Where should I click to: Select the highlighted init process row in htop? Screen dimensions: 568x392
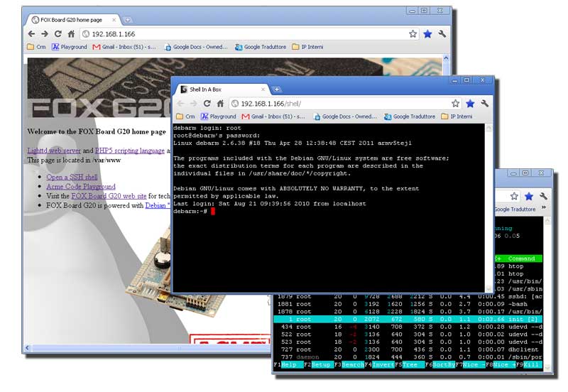tap(408, 320)
